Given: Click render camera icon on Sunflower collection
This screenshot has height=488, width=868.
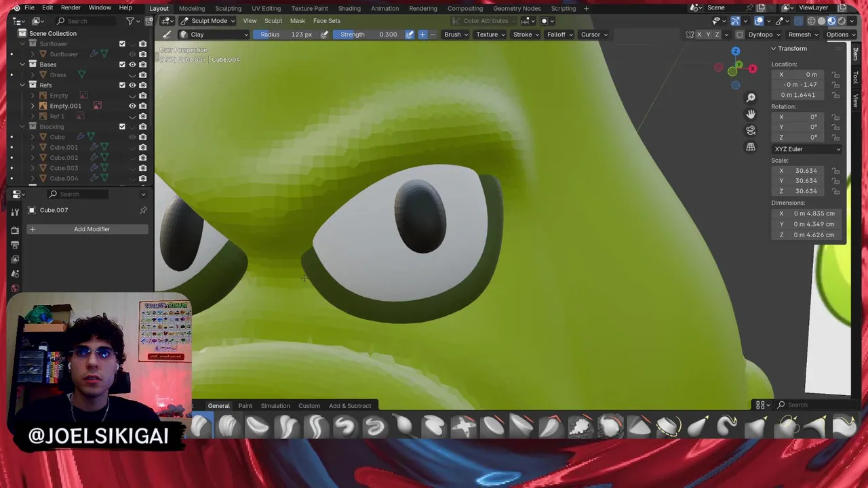Looking at the screenshot, I should point(142,43).
